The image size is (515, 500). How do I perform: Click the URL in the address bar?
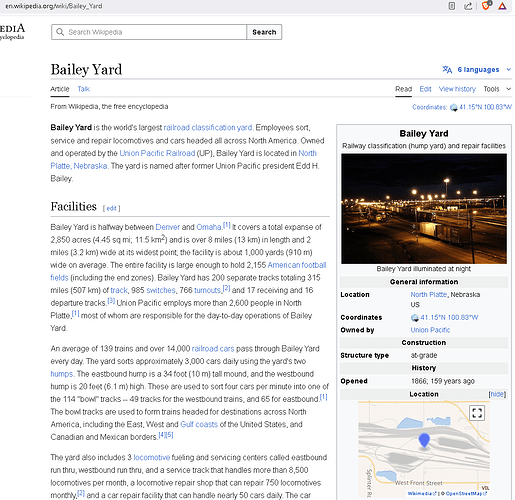54,6
